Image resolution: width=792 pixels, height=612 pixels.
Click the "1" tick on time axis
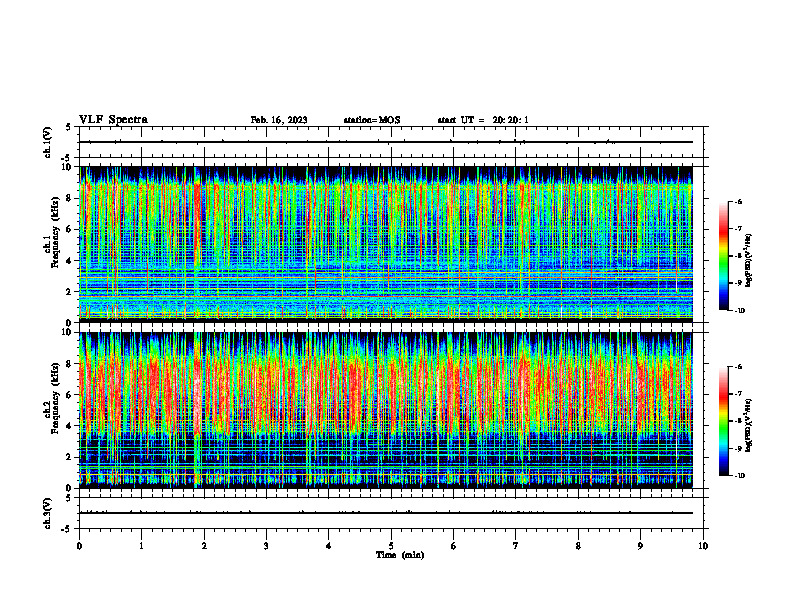tap(141, 546)
